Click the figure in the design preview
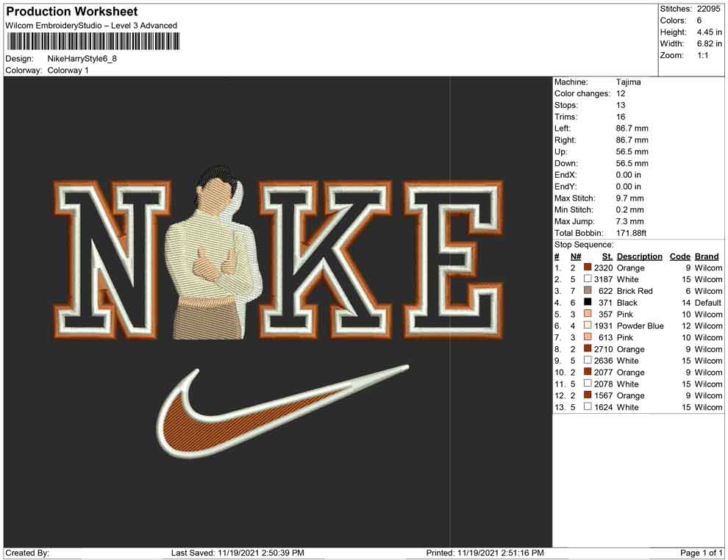728x560 pixels. click(213, 252)
